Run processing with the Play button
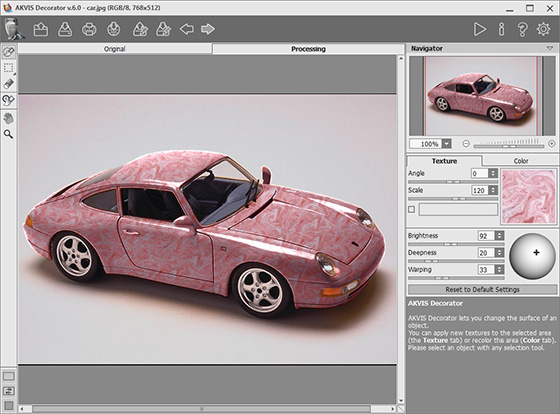 pyautogui.click(x=479, y=29)
